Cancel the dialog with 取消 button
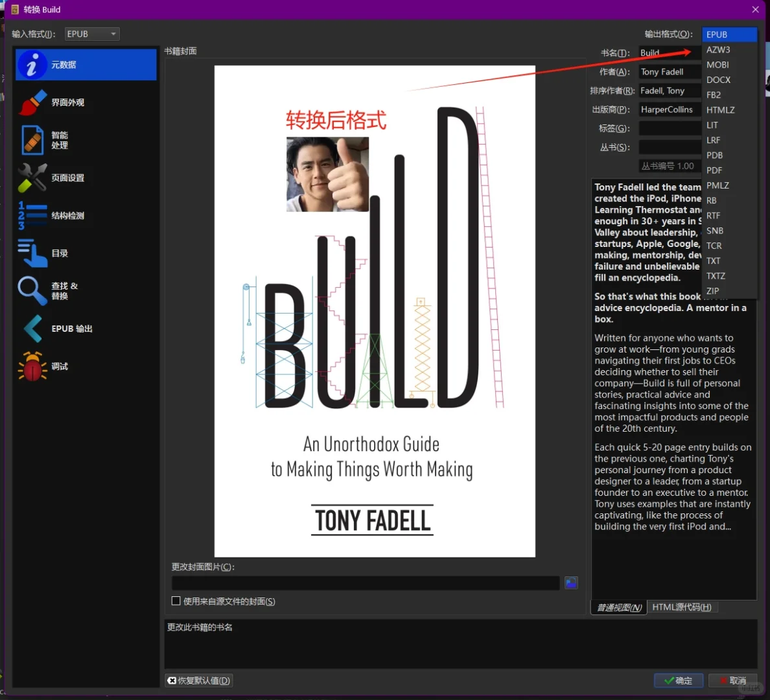Viewport: 770px width, 700px height. 732,681
